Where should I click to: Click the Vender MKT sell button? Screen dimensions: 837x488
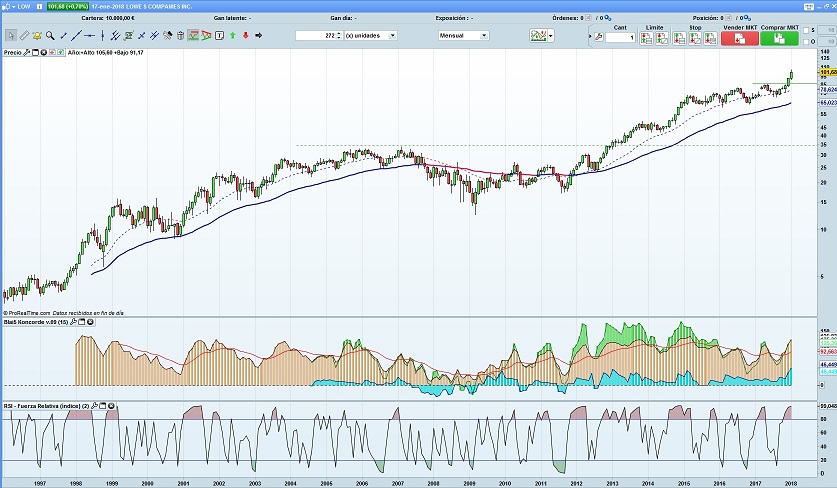pyautogui.click(x=738, y=38)
